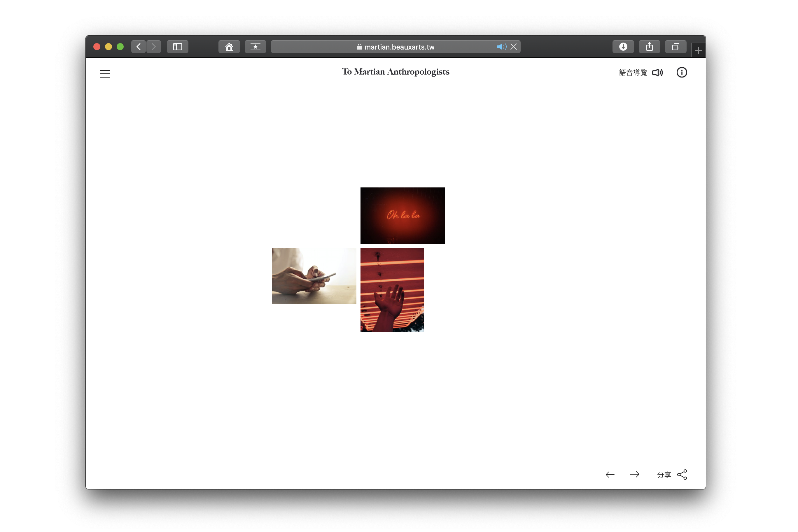Open the Oh la la neon thumbnail

coord(402,215)
